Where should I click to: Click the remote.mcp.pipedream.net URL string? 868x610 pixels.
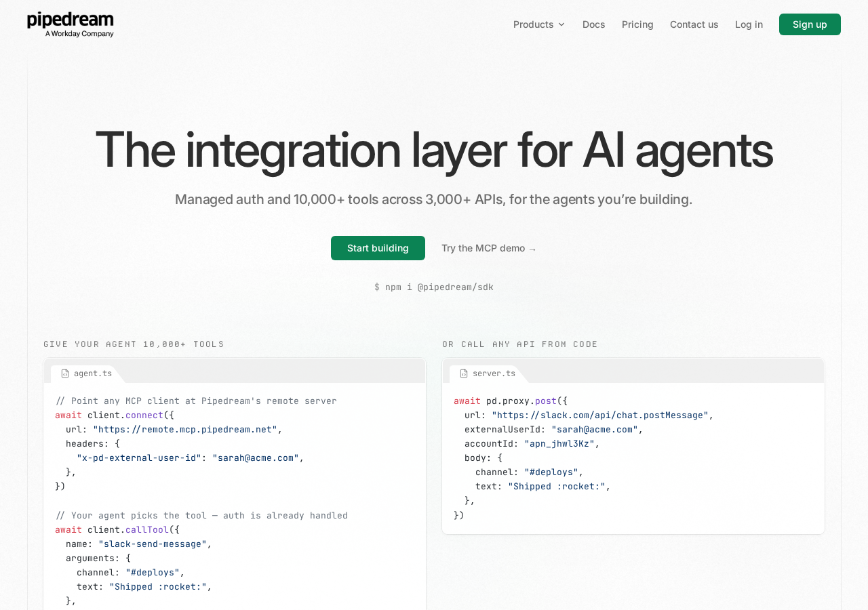185,430
